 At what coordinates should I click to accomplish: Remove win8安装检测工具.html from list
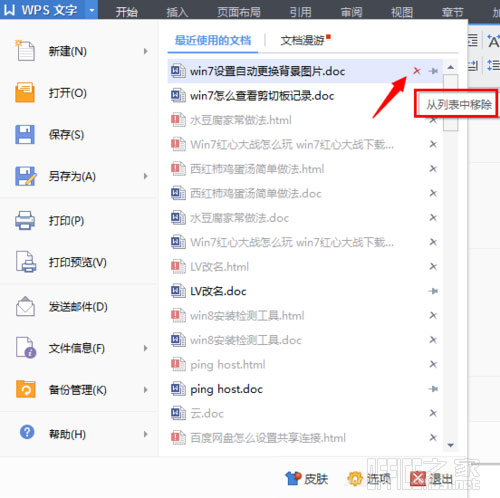click(x=433, y=315)
